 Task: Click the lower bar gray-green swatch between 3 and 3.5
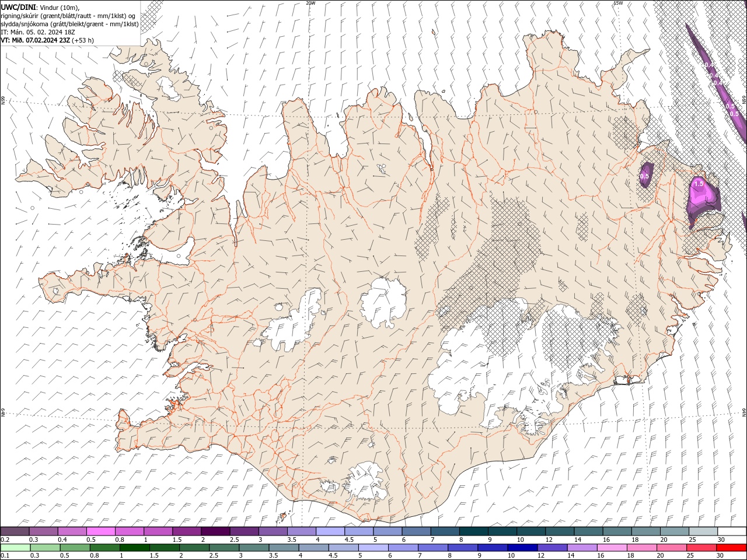click(254, 548)
